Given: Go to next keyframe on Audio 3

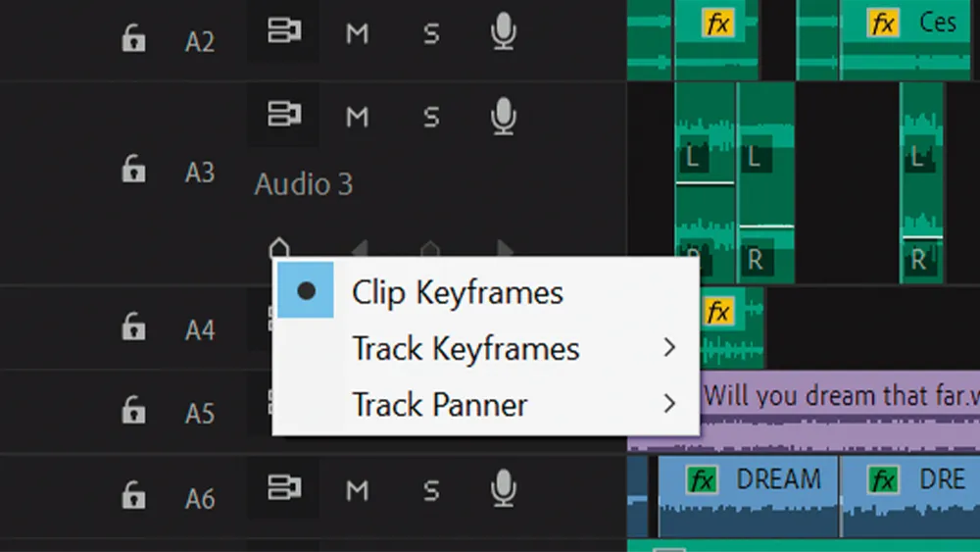Looking at the screenshot, I should (x=506, y=249).
